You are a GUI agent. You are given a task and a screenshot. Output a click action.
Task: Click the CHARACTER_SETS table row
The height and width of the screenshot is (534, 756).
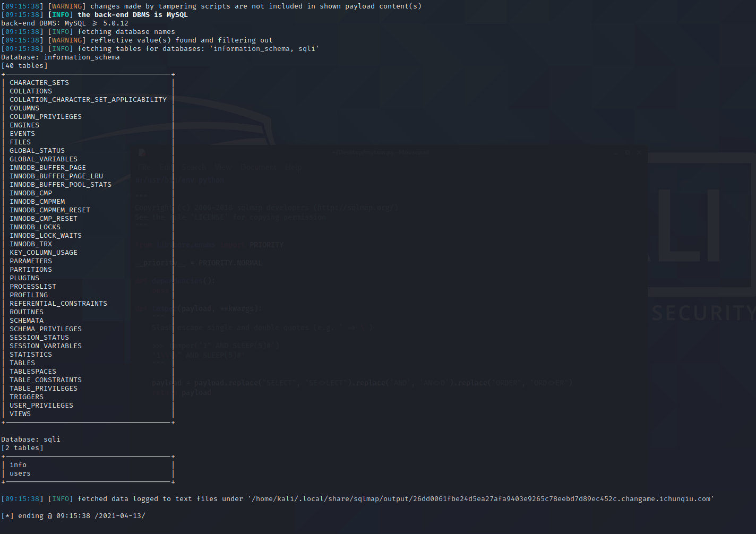click(39, 83)
